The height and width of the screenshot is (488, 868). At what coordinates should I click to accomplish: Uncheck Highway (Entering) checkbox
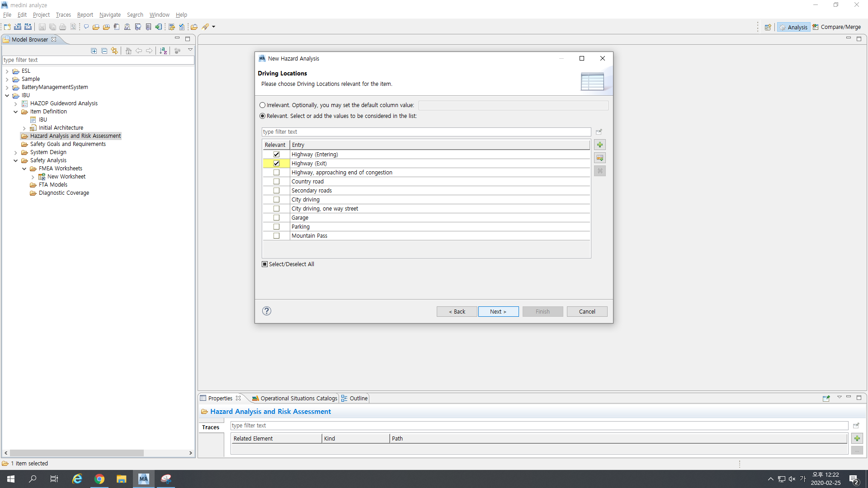(277, 155)
